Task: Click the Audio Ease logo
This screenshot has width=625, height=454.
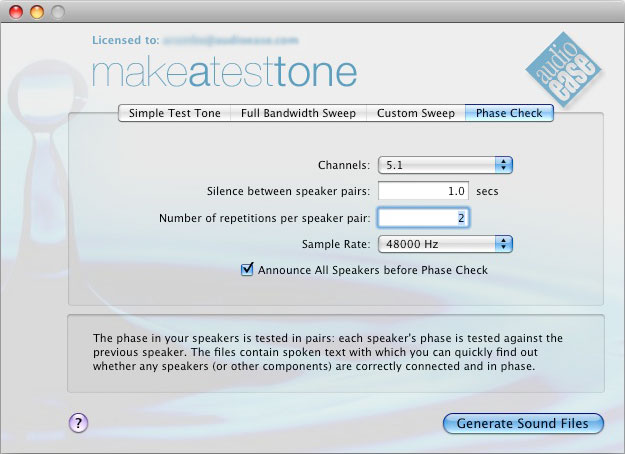Action: pyautogui.click(x=563, y=70)
